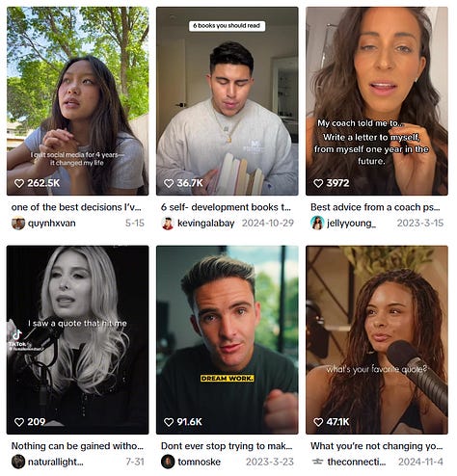The height and width of the screenshot is (476, 457).
Task: Open theconnecti... account logo icon
Action: (x=317, y=462)
